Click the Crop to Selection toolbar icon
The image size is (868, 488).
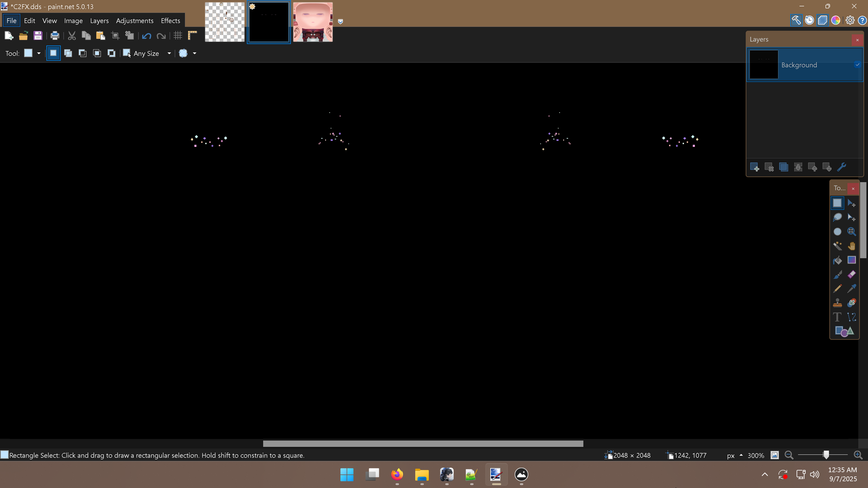pos(115,36)
